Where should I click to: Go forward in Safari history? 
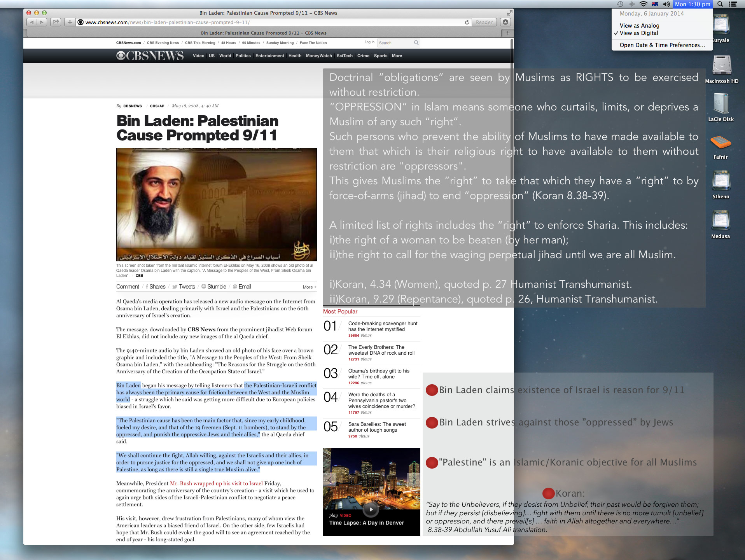click(x=42, y=22)
